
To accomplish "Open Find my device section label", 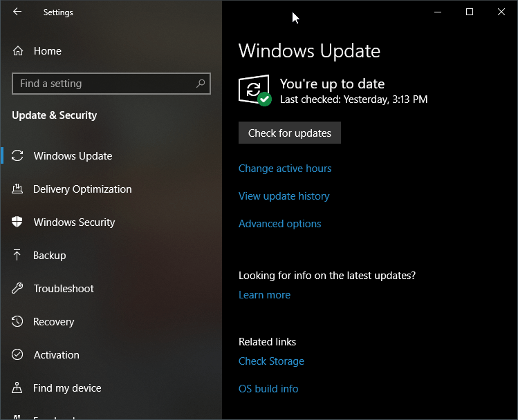I will pos(67,388).
